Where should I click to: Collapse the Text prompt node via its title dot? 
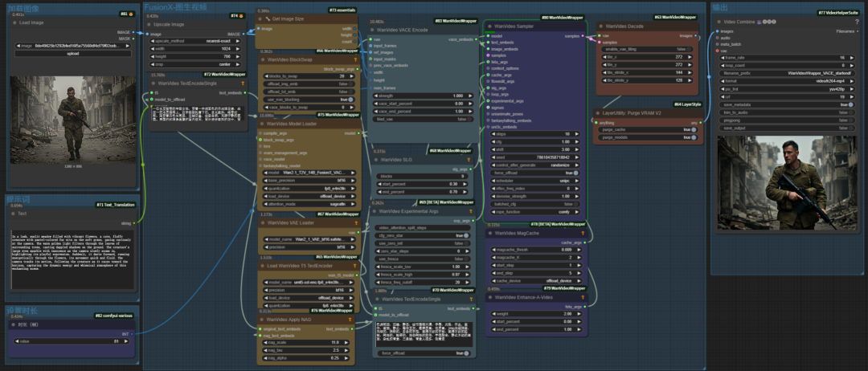coord(14,213)
